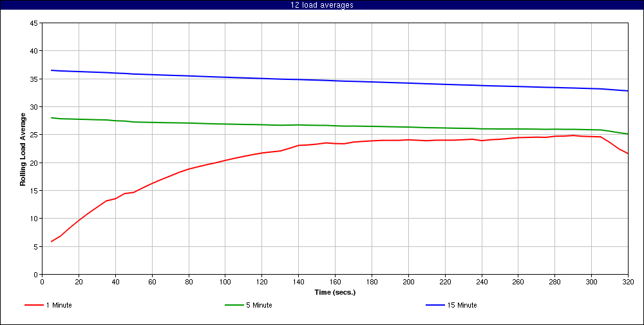Click the y-axis tick label 10
The image size is (644, 325).
[x=34, y=219]
